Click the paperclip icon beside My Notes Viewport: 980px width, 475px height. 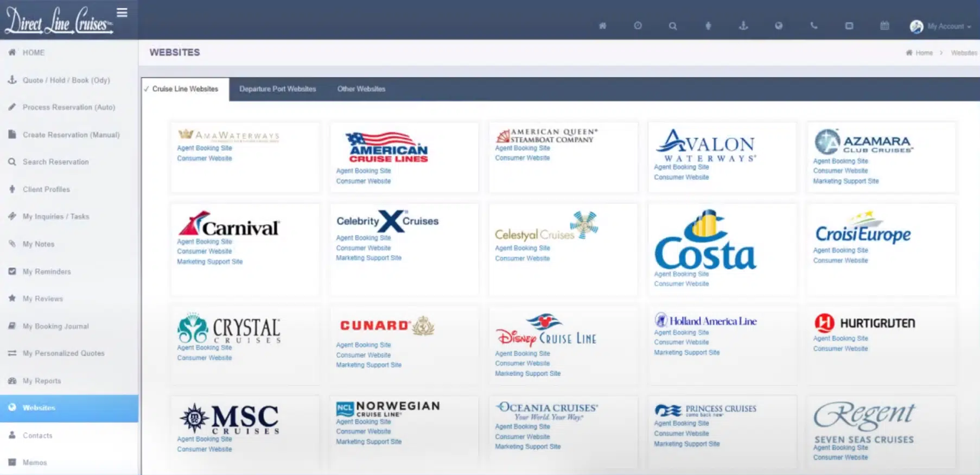12,244
